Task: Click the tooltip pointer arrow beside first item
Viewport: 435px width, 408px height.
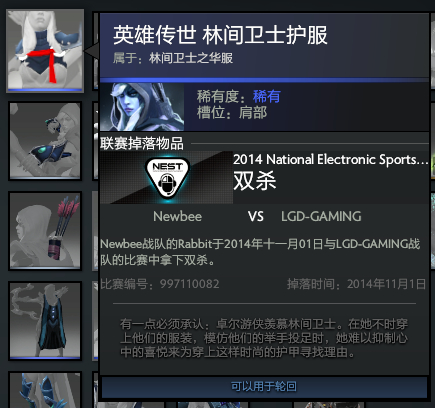Action: (92, 51)
